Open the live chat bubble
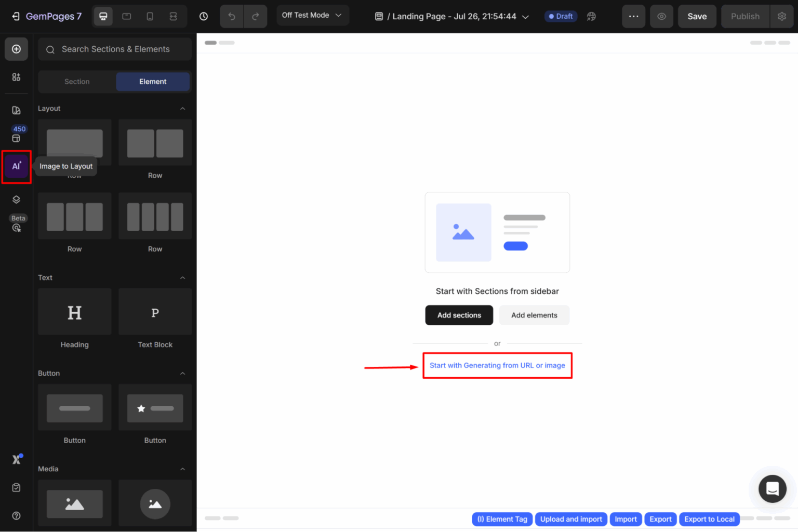This screenshot has width=798, height=532. (772, 489)
